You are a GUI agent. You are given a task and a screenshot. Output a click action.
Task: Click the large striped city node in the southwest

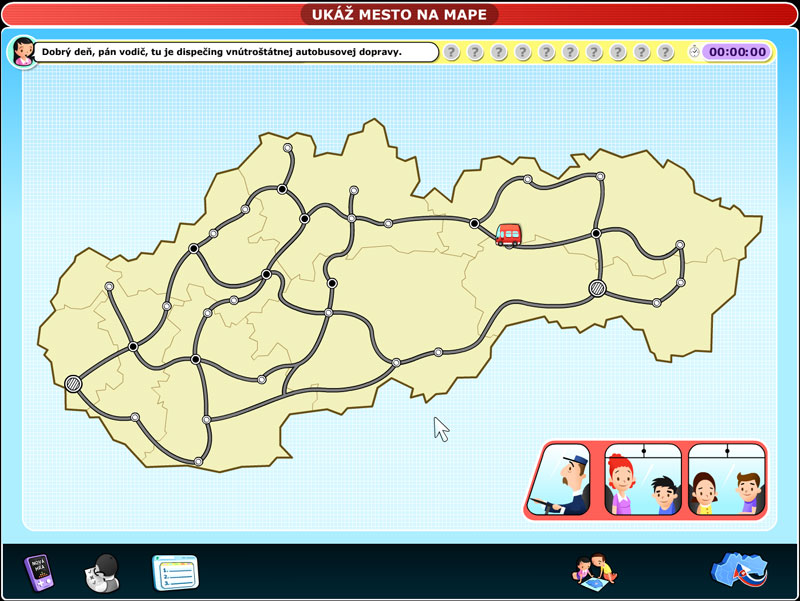pos(73,383)
